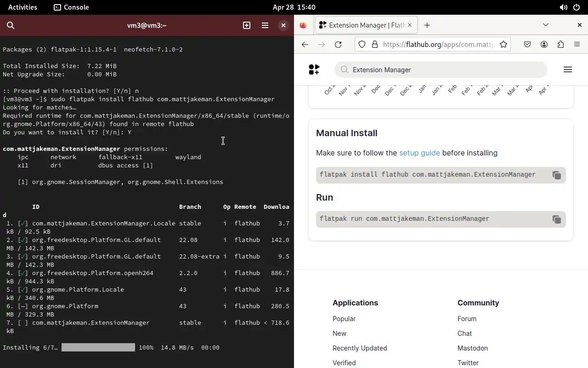Close the Firefox window
Viewport: 588px width, 368px height.
579,25
